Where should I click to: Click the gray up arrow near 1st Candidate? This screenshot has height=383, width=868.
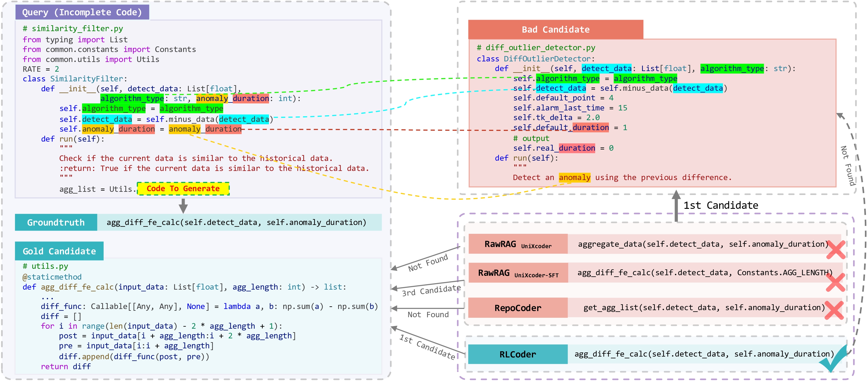pos(676,206)
